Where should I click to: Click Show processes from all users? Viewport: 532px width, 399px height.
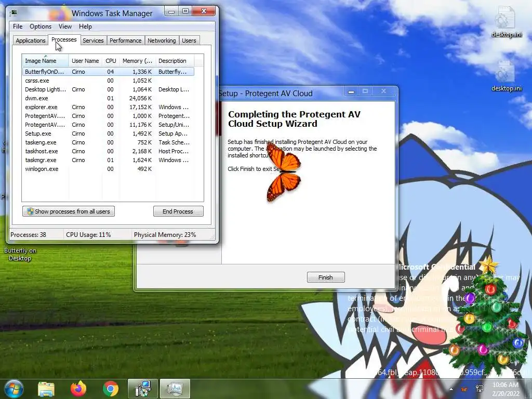[x=69, y=211]
